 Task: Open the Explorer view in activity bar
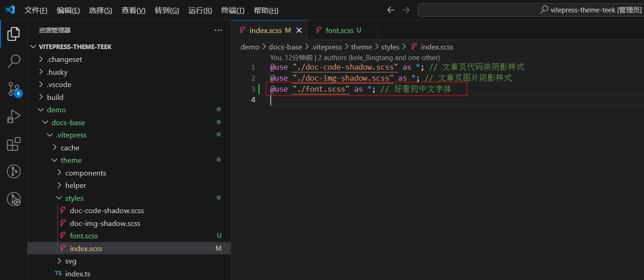click(14, 33)
